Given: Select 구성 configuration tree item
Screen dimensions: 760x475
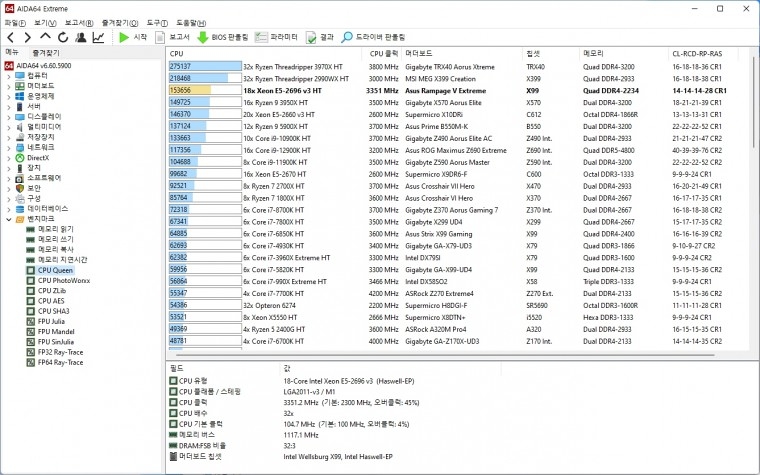Looking at the screenshot, I should [34, 198].
